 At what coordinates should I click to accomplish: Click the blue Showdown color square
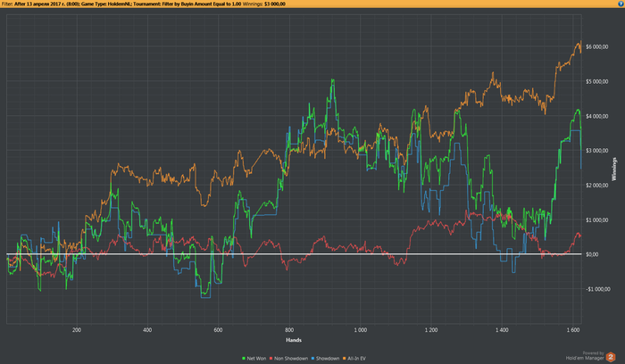[x=312, y=359]
